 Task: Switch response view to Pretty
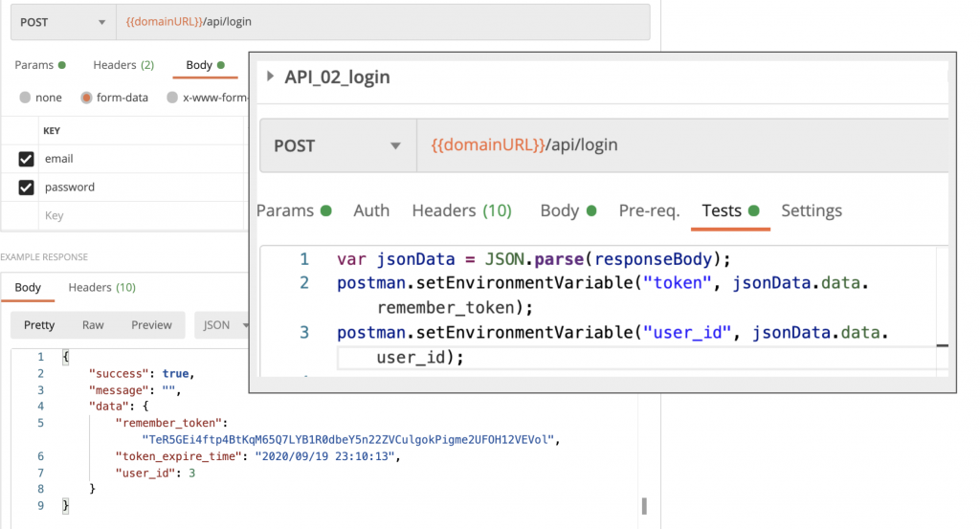[39, 325]
